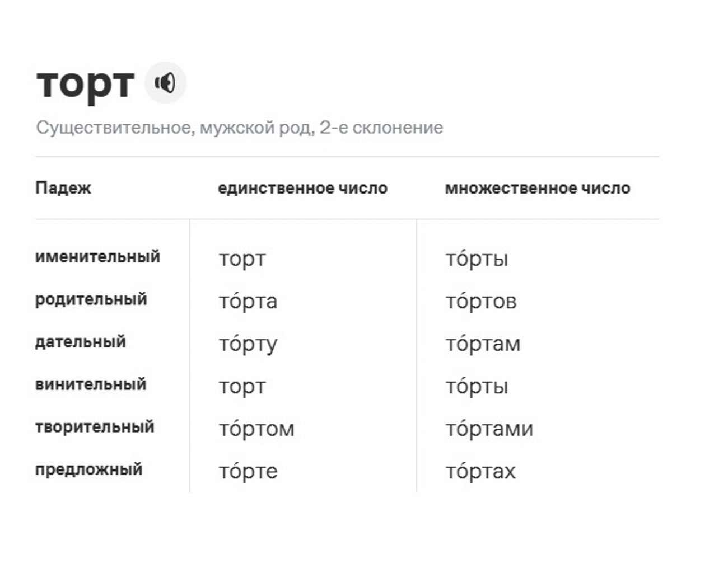
Task: Click the единственное число column header
Action: (x=303, y=188)
